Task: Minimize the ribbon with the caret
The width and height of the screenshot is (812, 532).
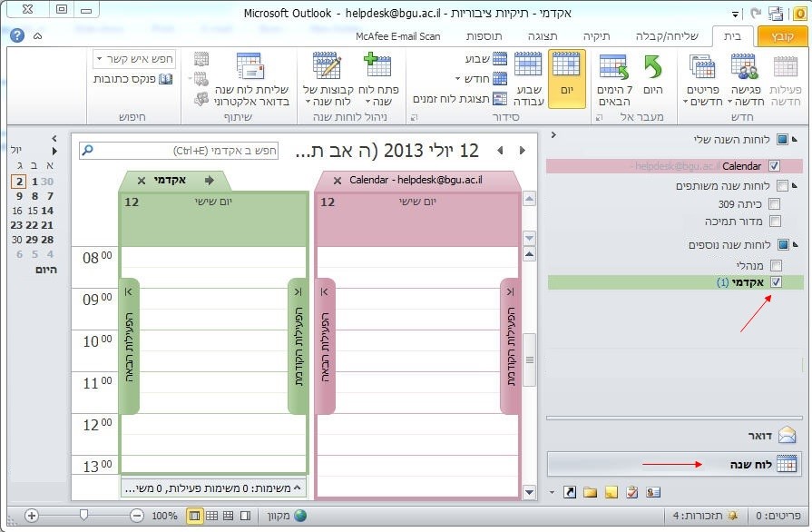Action: [x=38, y=35]
